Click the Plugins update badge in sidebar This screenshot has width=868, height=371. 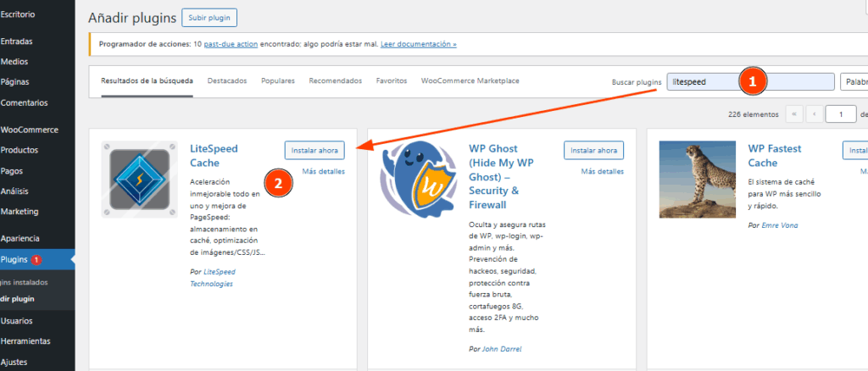[x=36, y=259]
